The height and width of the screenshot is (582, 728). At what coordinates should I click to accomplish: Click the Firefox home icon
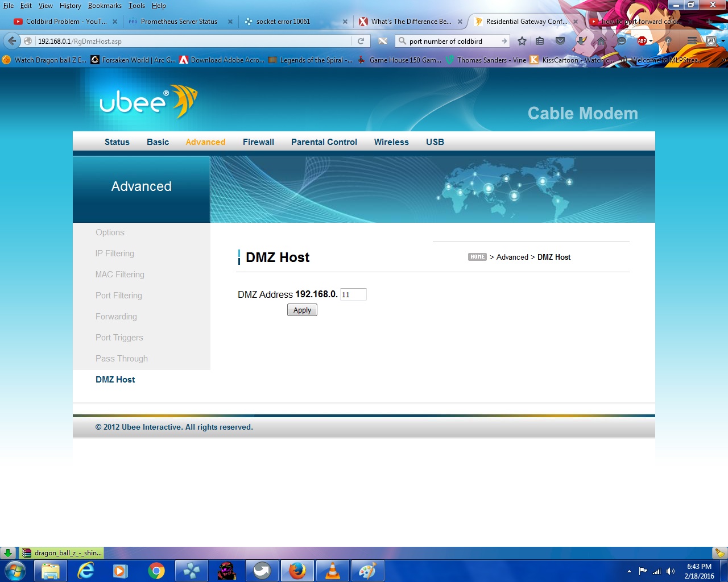click(601, 41)
